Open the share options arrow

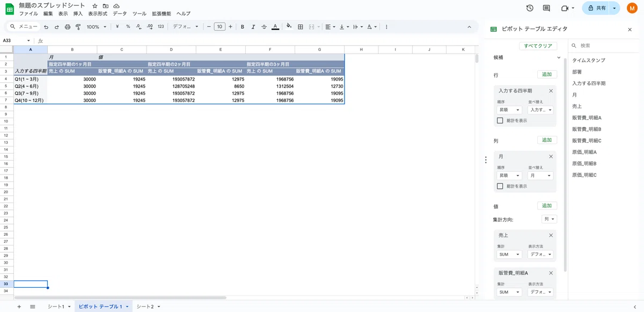pos(614,8)
